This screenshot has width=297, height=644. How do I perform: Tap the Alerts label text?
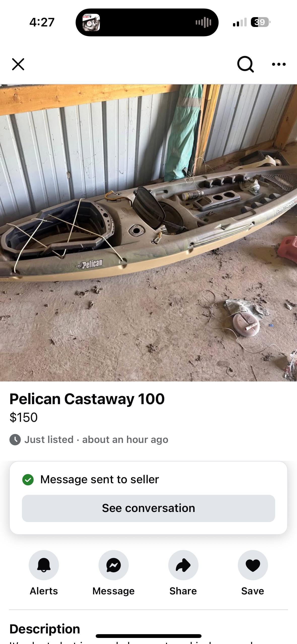tap(44, 591)
